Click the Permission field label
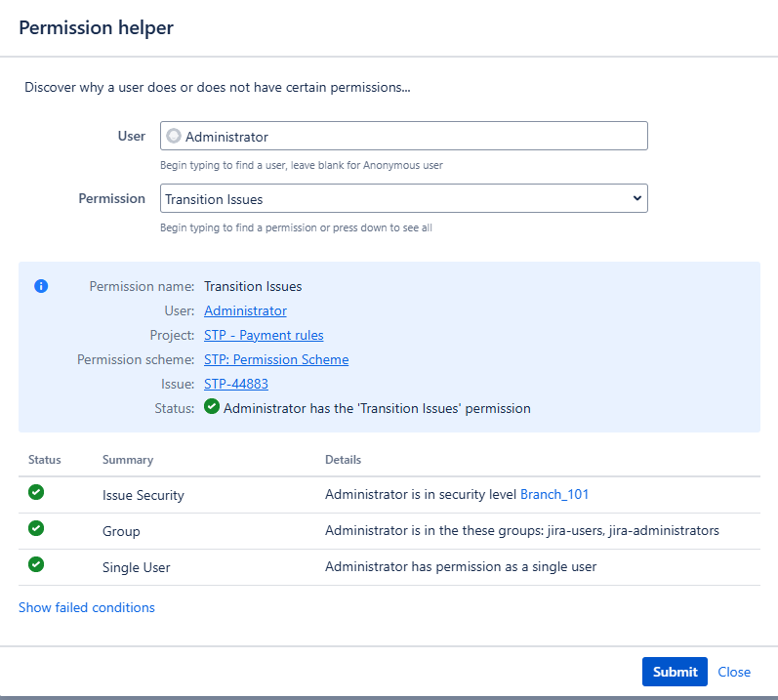Screen dimensions: 778x700 (x=111, y=198)
